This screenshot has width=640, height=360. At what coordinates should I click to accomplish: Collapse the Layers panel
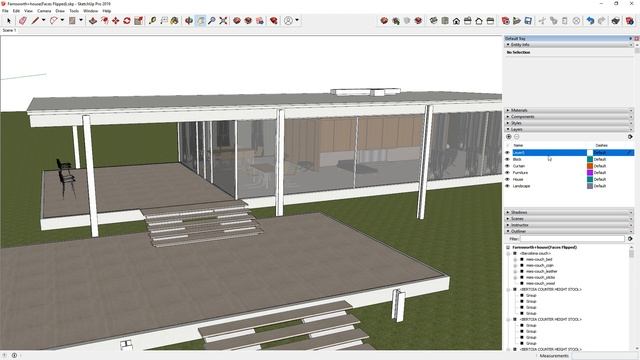(x=569, y=129)
